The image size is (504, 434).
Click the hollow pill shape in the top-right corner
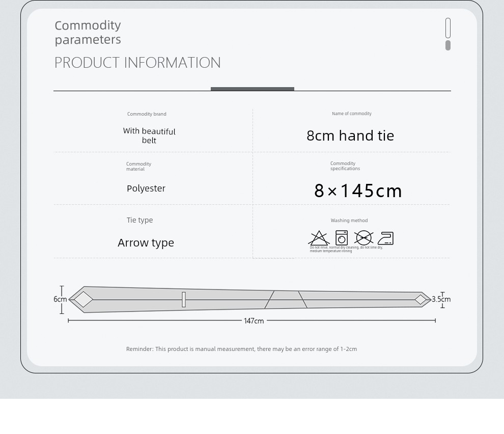click(448, 28)
